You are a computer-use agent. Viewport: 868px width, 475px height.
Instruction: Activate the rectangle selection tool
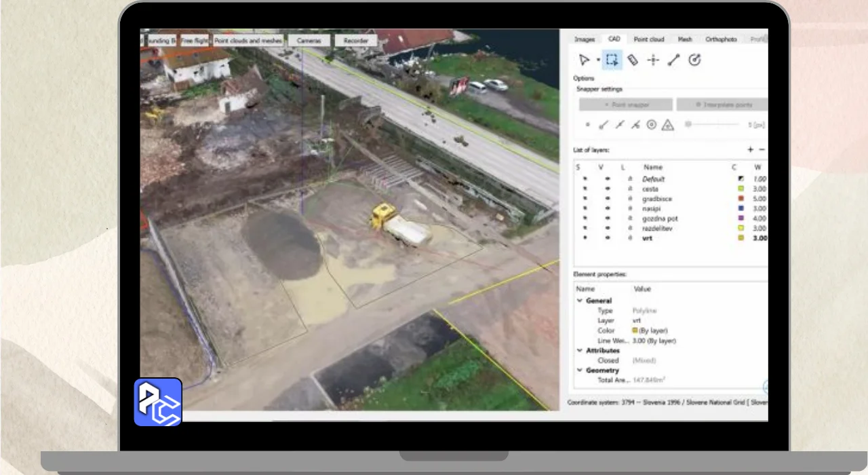click(612, 60)
